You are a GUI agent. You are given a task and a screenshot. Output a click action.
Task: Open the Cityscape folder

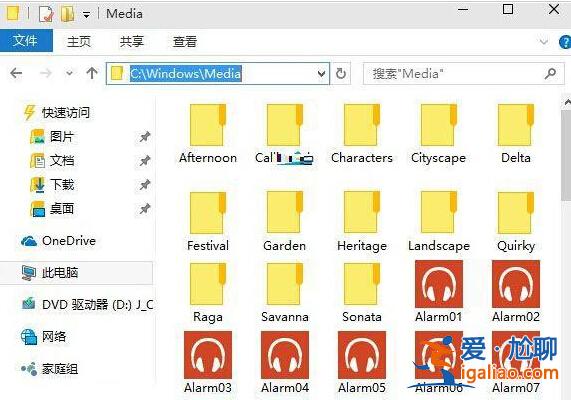coord(438,134)
